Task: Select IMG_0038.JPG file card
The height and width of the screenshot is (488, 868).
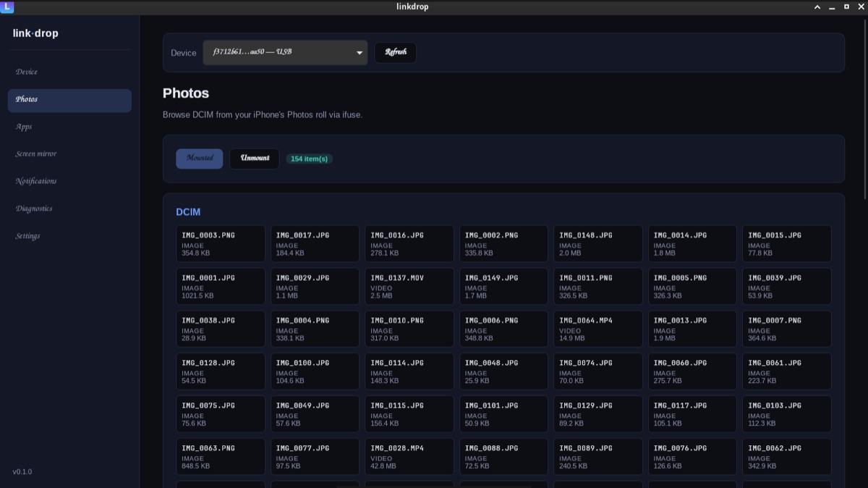Action: pyautogui.click(x=221, y=329)
